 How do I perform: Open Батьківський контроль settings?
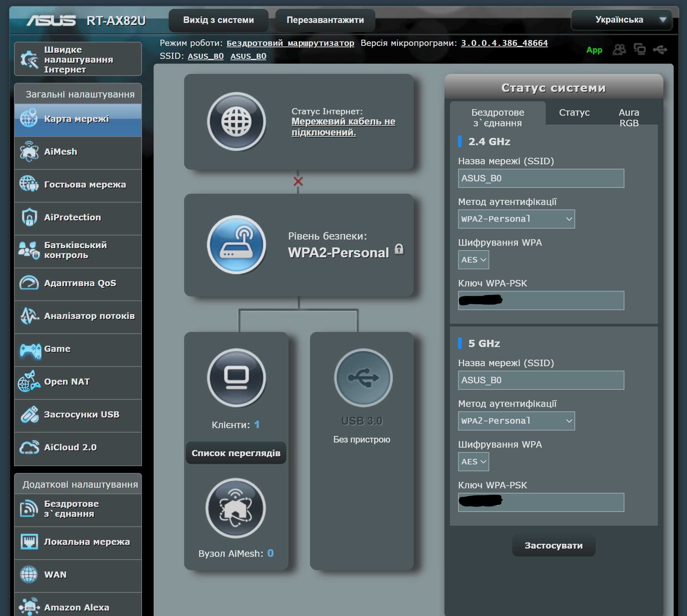(x=78, y=251)
